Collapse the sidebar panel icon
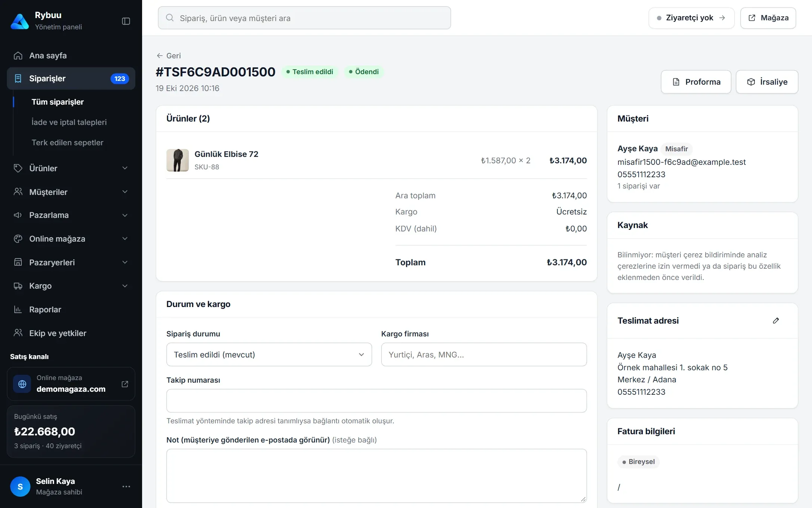 126,21
